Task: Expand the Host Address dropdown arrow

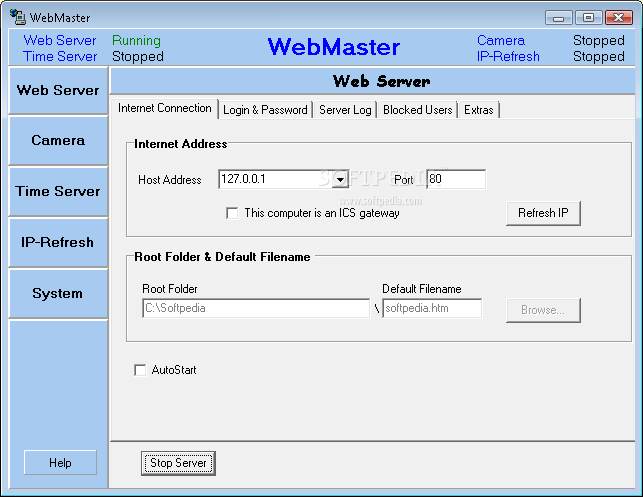Action: pyautogui.click(x=340, y=179)
